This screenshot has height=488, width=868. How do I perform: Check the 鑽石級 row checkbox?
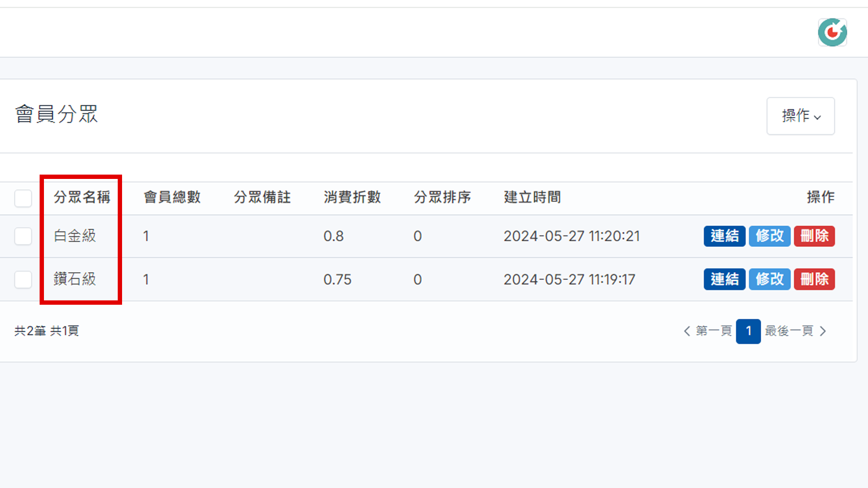(x=23, y=280)
